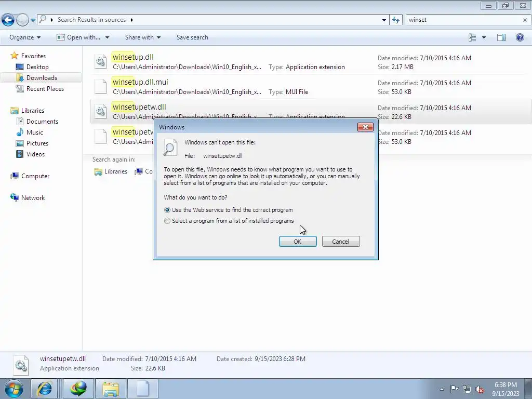
Task: Click Date created value in details pane
Action: click(x=280, y=358)
